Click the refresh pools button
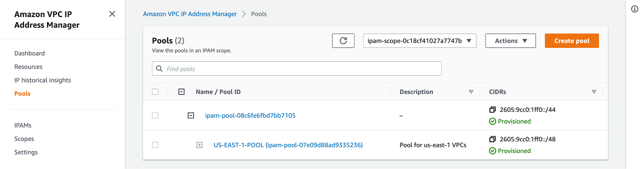This screenshot has height=169, width=644. coord(343,41)
